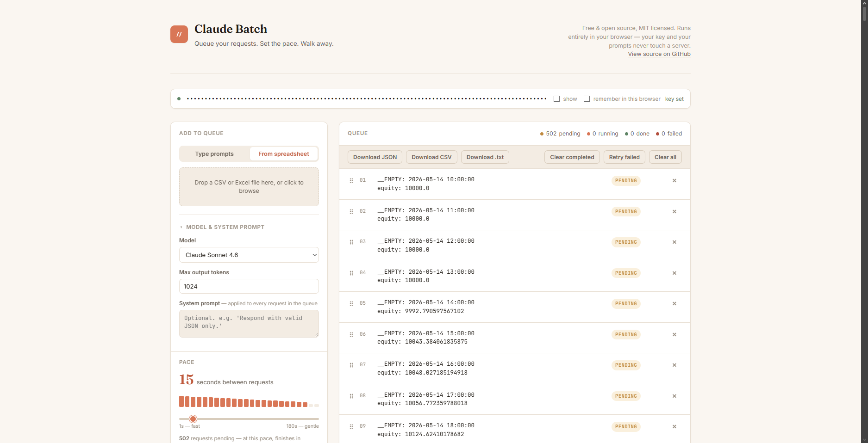Viewport: 868px width, 443px height.
Task: Select row text '__EMPTY: 2026-05-14 10:00:00'
Action: point(426,179)
